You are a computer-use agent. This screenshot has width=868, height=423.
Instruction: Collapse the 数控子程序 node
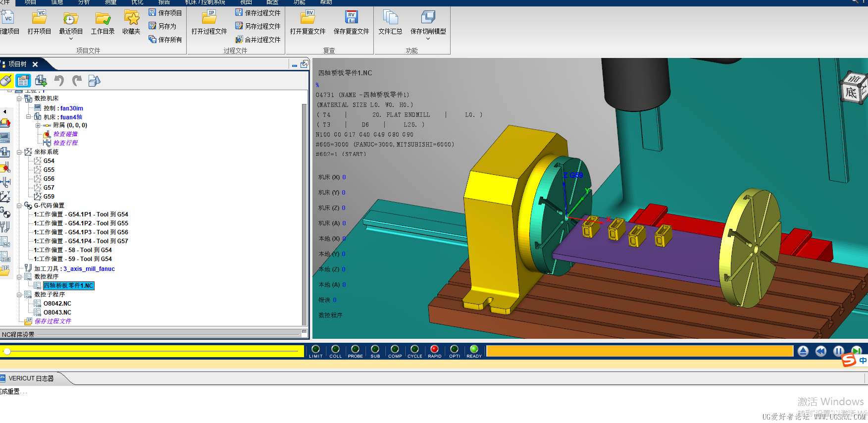[x=19, y=295]
